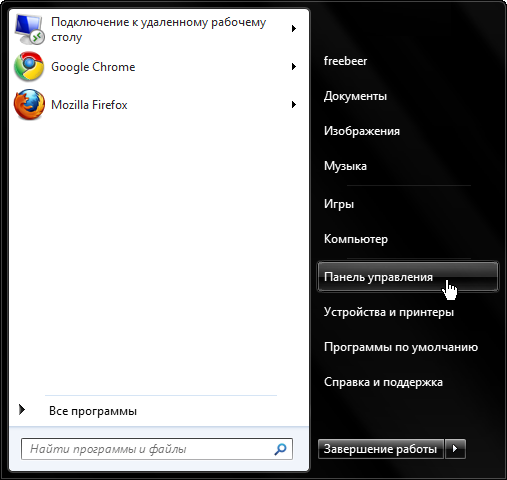
Task: Expand jump list arrow for Google Chrome
Action: point(294,67)
